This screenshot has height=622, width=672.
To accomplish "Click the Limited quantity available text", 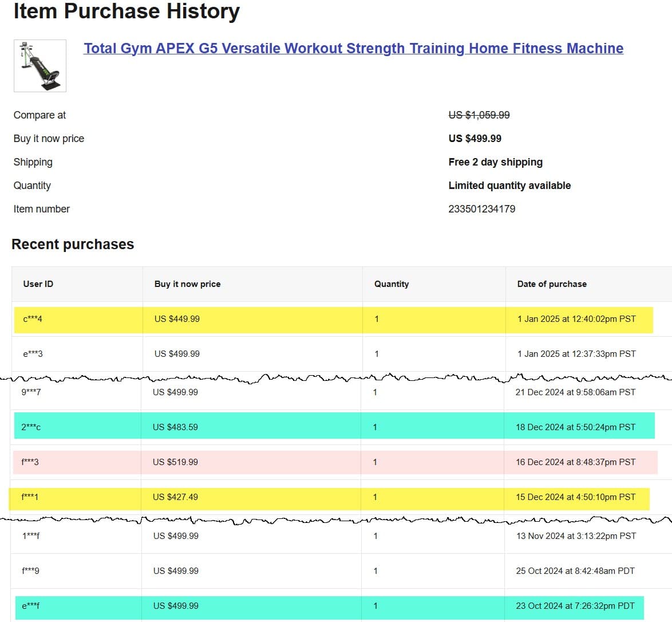I will (509, 186).
